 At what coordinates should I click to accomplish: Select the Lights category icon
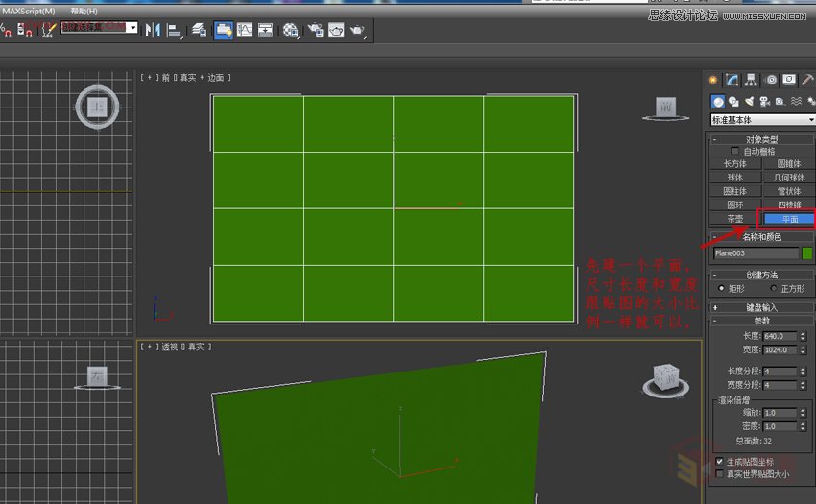point(750,101)
